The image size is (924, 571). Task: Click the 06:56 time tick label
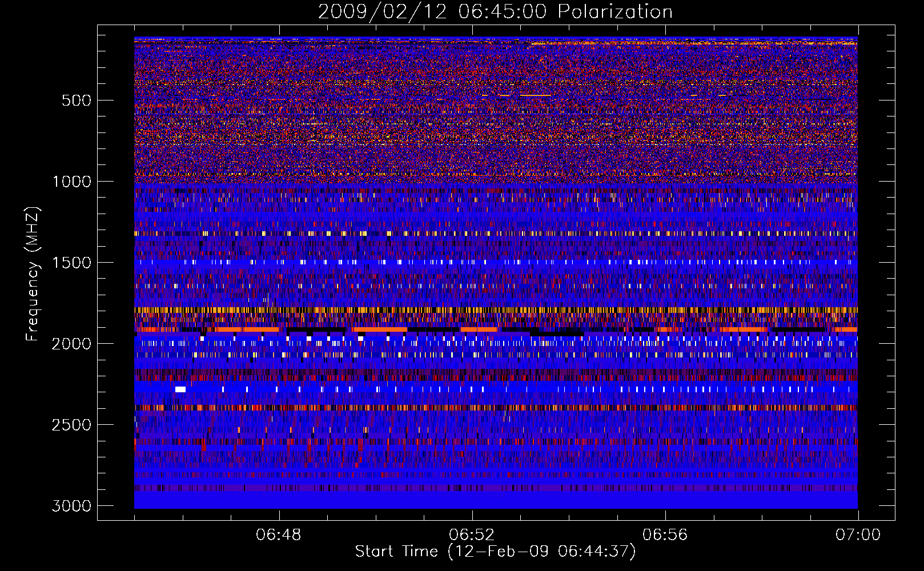(x=665, y=535)
